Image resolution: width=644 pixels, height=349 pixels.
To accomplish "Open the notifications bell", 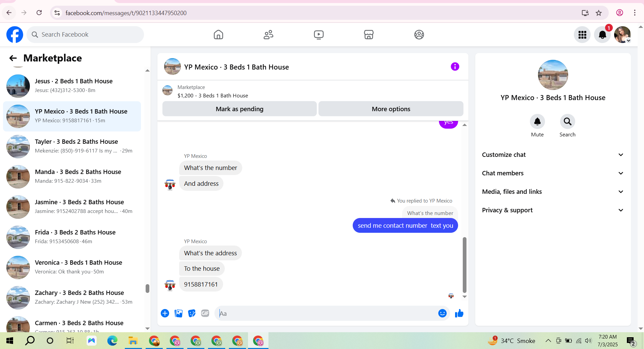I will [602, 35].
